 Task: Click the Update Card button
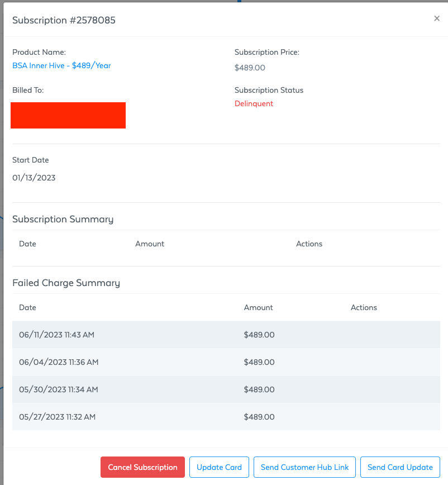point(219,467)
